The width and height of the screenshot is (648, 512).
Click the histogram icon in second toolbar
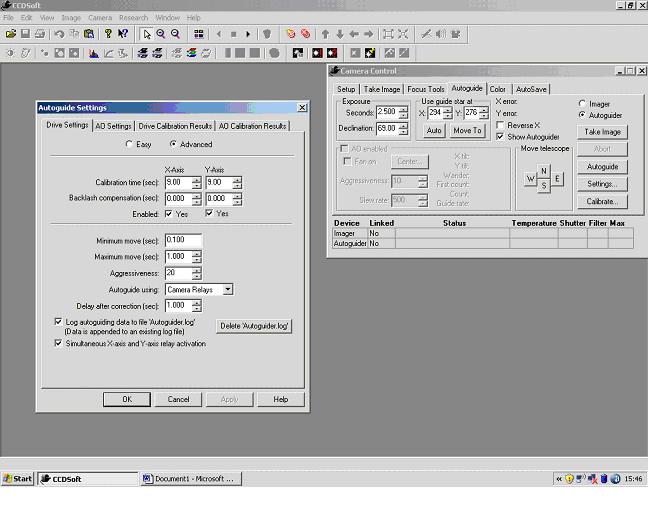point(94,53)
